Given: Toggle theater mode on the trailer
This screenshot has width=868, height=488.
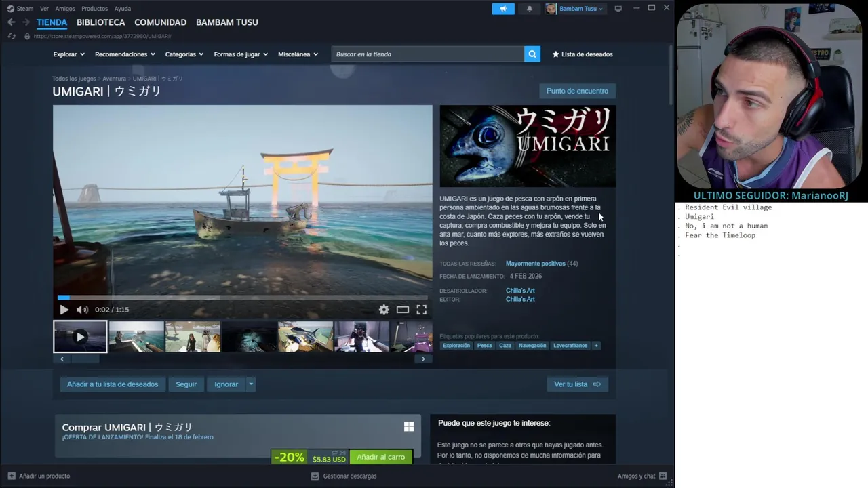Looking at the screenshot, I should click(x=403, y=310).
